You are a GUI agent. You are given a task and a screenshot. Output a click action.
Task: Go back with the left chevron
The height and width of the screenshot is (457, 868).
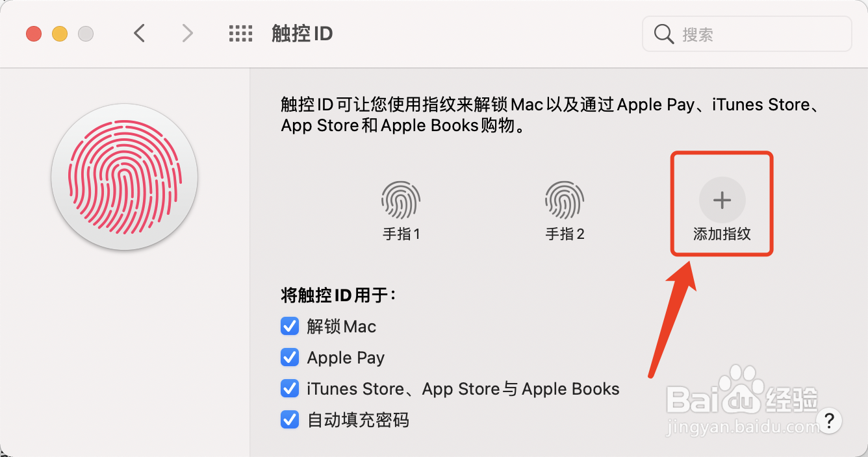139,33
